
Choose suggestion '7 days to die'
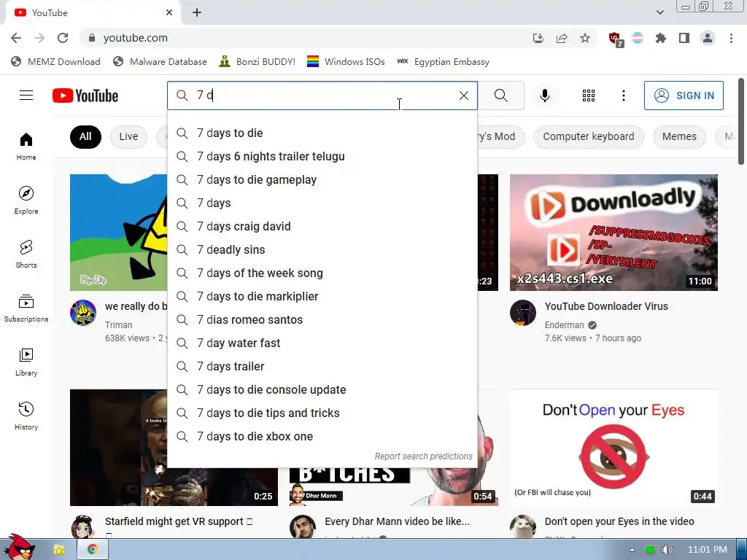point(322,133)
